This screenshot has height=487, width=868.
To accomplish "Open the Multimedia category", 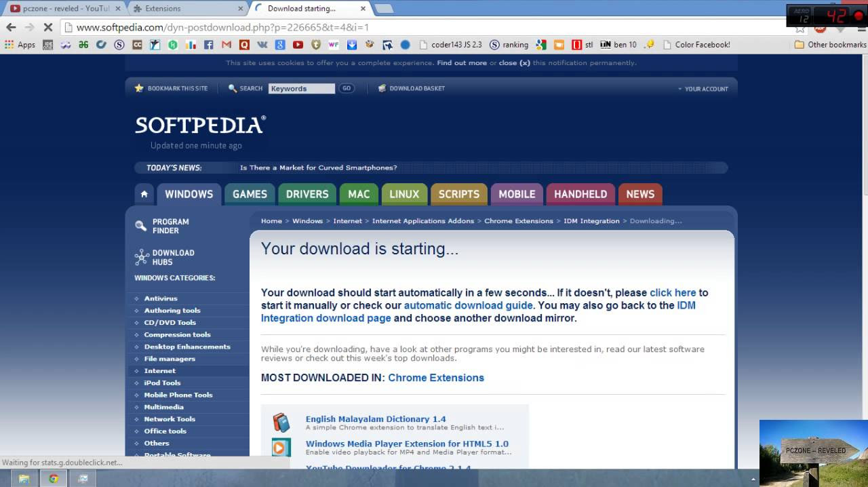I will click(x=163, y=407).
